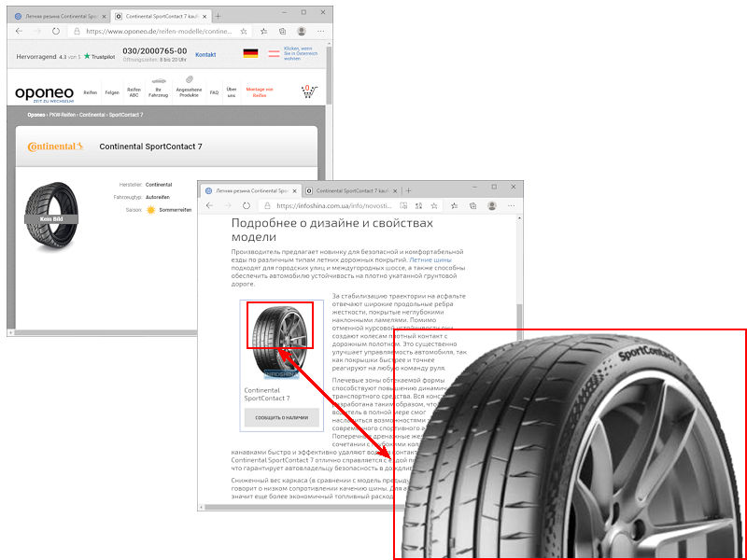
Task: Click the translate icon in the infoshina address bar
Action: pos(403,206)
